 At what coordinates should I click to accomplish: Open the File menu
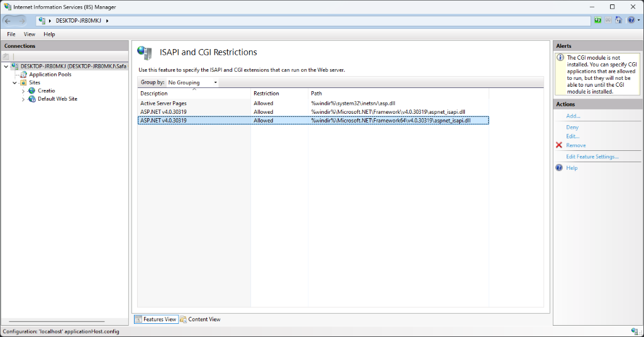tap(11, 34)
